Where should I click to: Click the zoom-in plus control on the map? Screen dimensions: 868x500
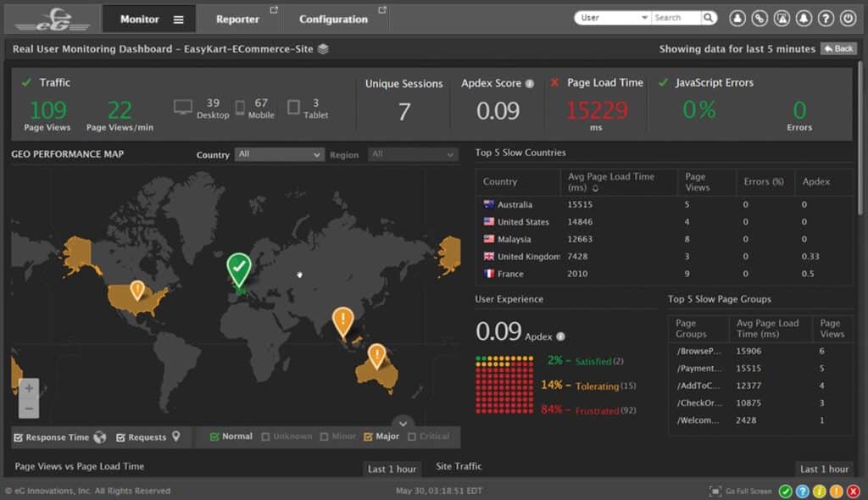pyautogui.click(x=28, y=388)
